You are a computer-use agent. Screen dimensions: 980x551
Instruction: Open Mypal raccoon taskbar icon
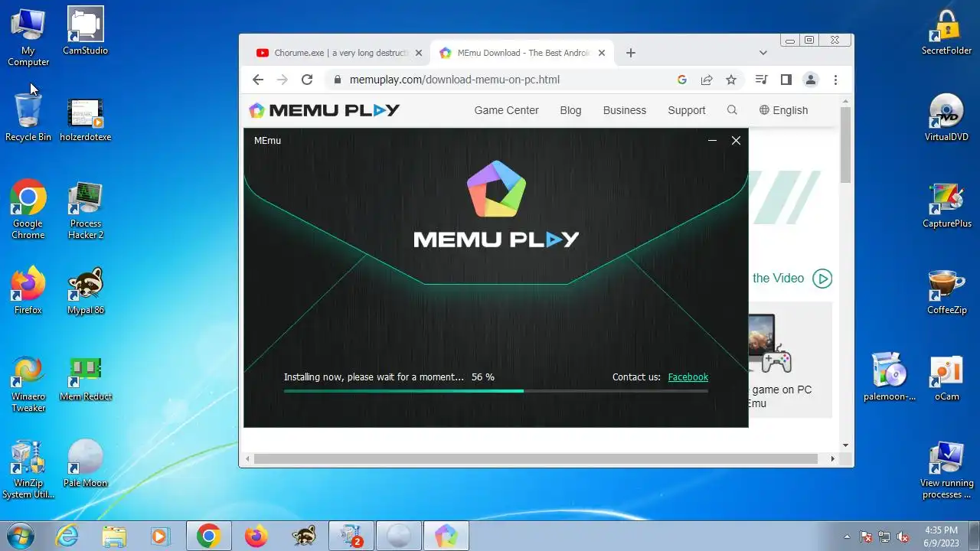pyautogui.click(x=304, y=536)
